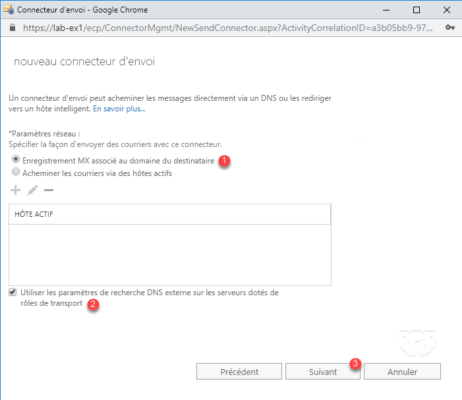The height and width of the screenshot is (400, 462).
Task: Select MX record associated with recipient domain
Action: click(16, 159)
